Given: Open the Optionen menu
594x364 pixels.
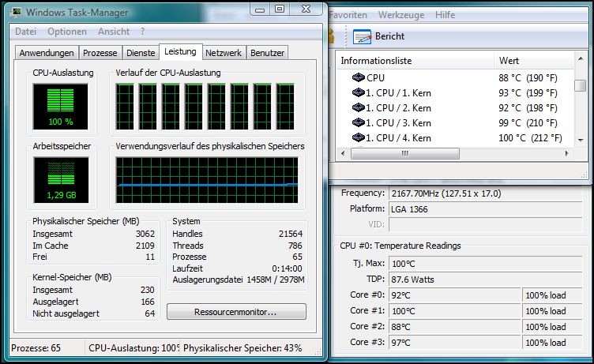Looking at the screenshot, I should click(67, 32).
